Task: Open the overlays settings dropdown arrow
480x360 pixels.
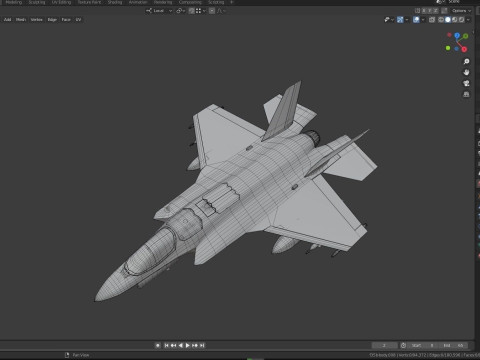Action: (x=423, y=20)
